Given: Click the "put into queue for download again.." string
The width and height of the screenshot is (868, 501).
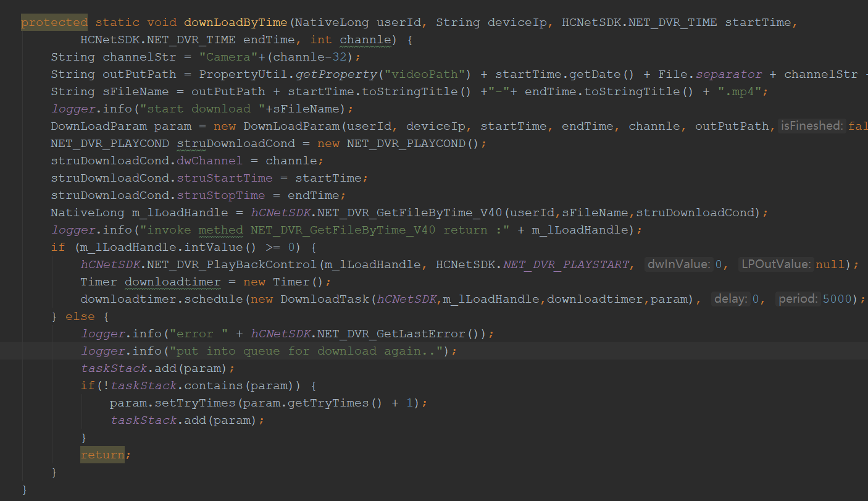Looking at the screenshot, I should tap(306, 352).
